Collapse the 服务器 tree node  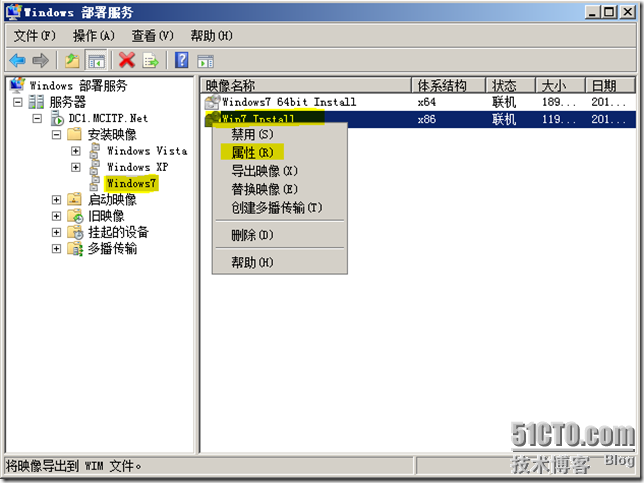[x=17, y=102]
